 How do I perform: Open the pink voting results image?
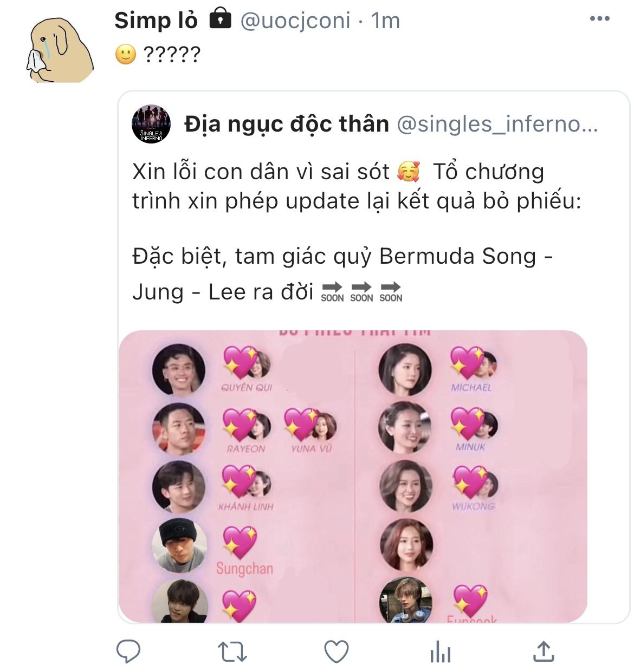[353, 477]
